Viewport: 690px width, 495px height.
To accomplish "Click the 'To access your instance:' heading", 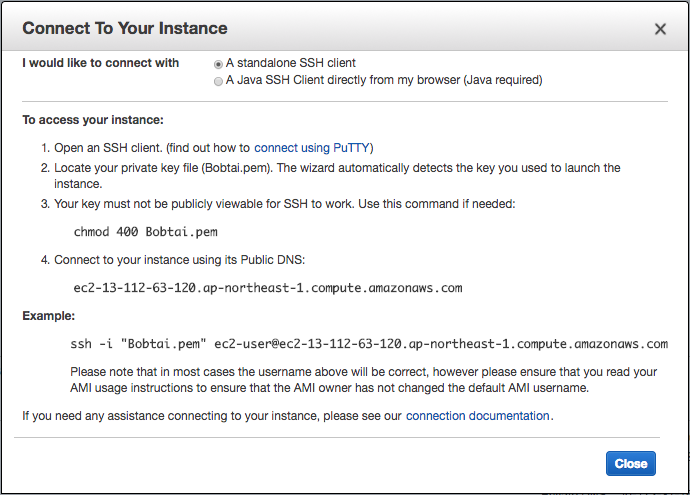I will (x=93, y=120).
